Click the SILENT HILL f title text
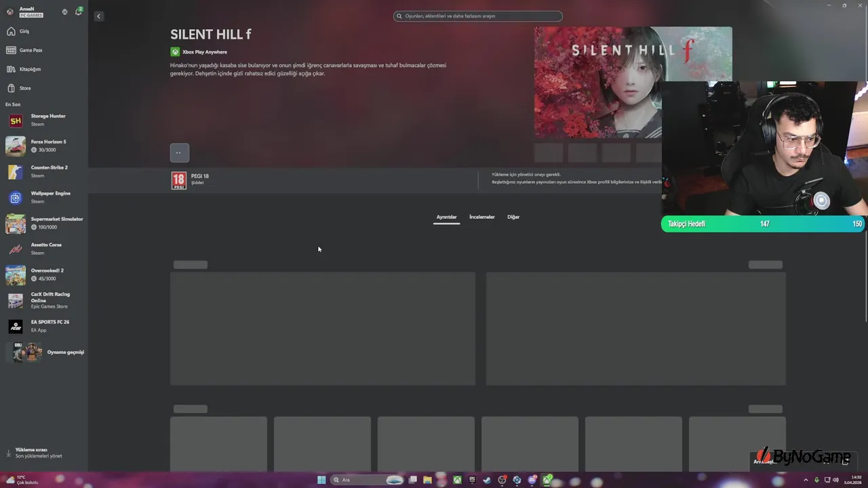This screenshot has width=868, height=488. [x=211, y=35]
